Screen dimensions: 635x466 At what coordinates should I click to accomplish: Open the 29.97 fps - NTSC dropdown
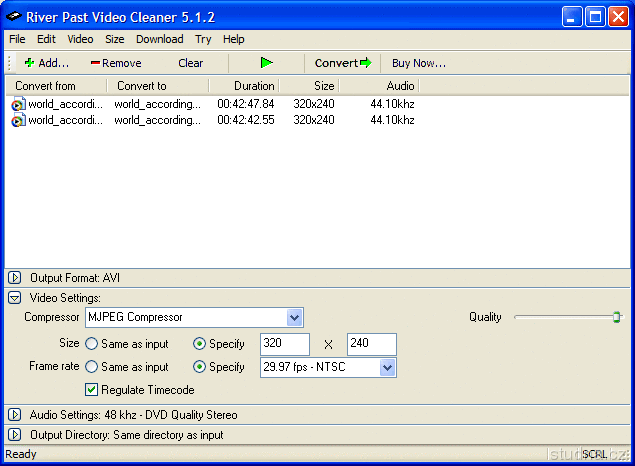pos(388,367)
